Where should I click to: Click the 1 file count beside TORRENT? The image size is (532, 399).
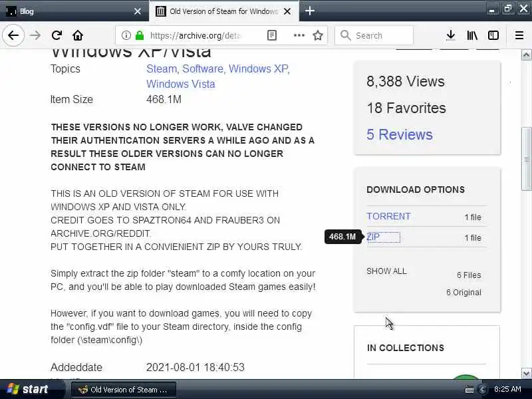pos(473,217)
